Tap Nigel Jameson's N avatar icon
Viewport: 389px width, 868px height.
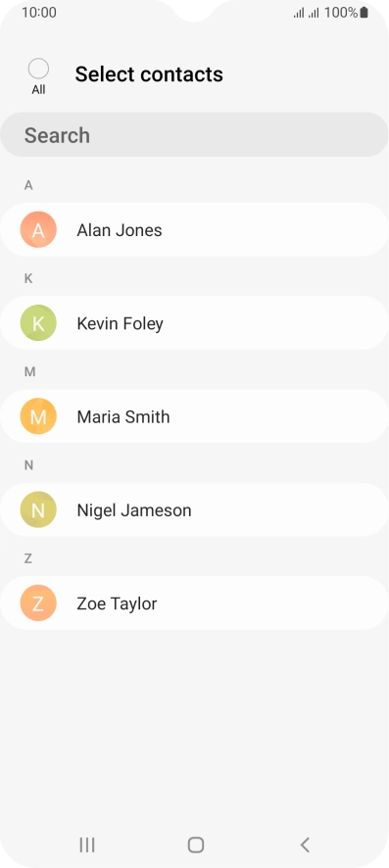(38, 509)
